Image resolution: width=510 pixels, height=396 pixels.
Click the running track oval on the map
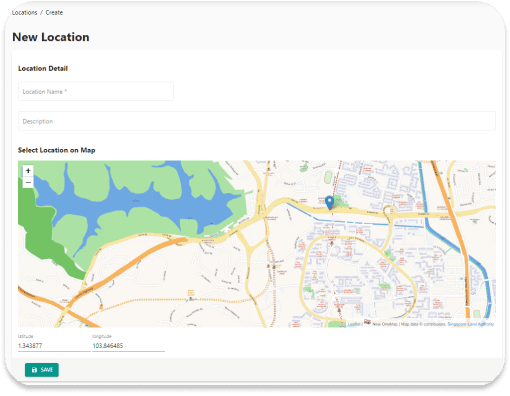pyautogui.click(x=328, y=177)
